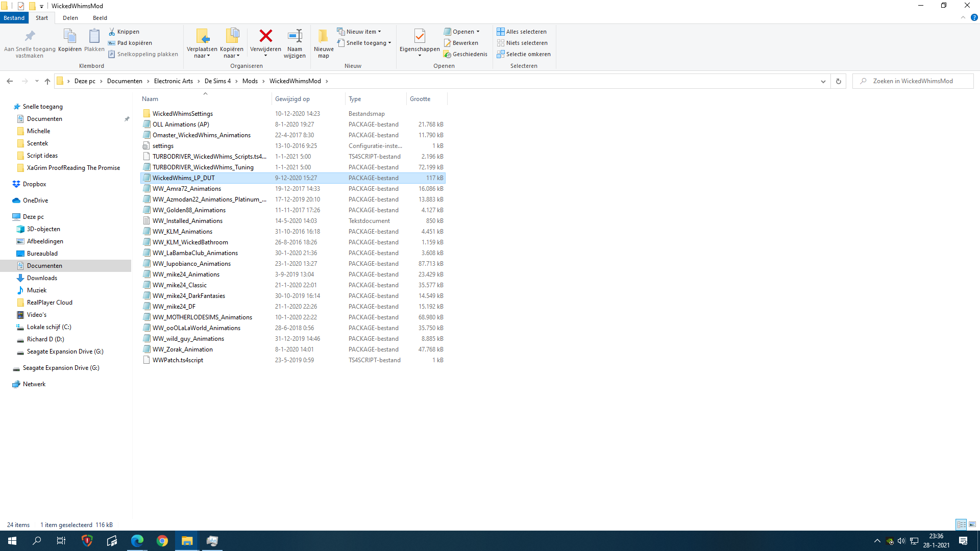Open Downloads in navigation pane

click(x=42, y=278)
